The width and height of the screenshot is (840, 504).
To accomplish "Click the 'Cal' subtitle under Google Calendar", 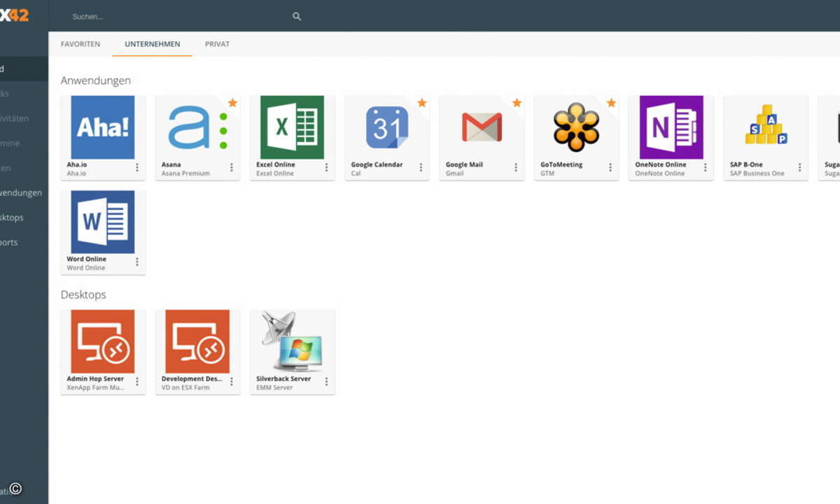I will (356, 174).
